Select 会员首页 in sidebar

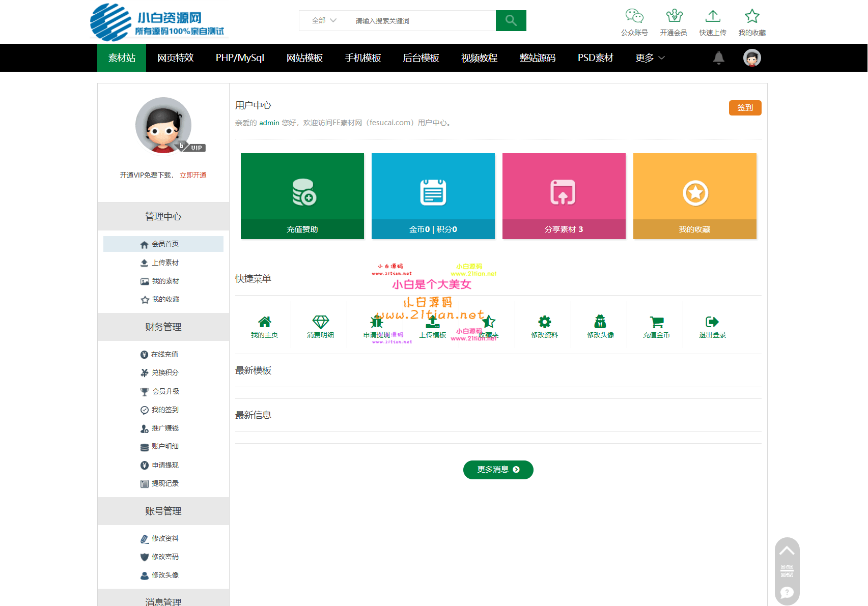pyautogui.click(x=163, y=244)
